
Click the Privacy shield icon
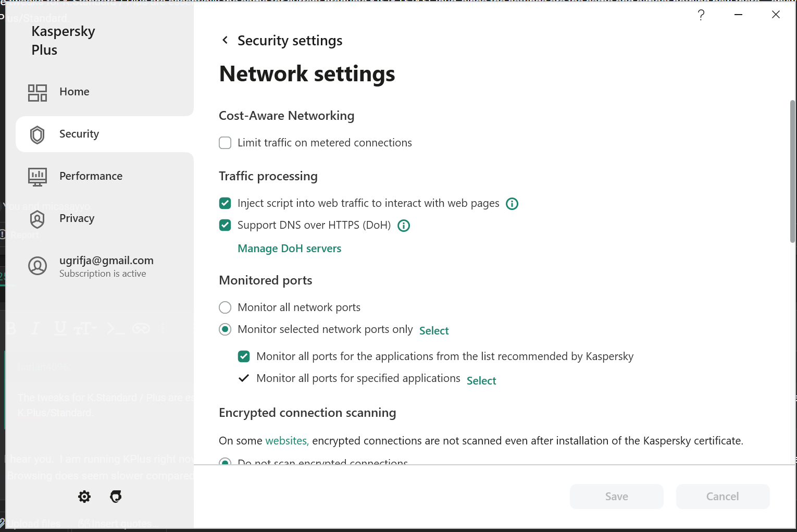[x=38, y=219]
